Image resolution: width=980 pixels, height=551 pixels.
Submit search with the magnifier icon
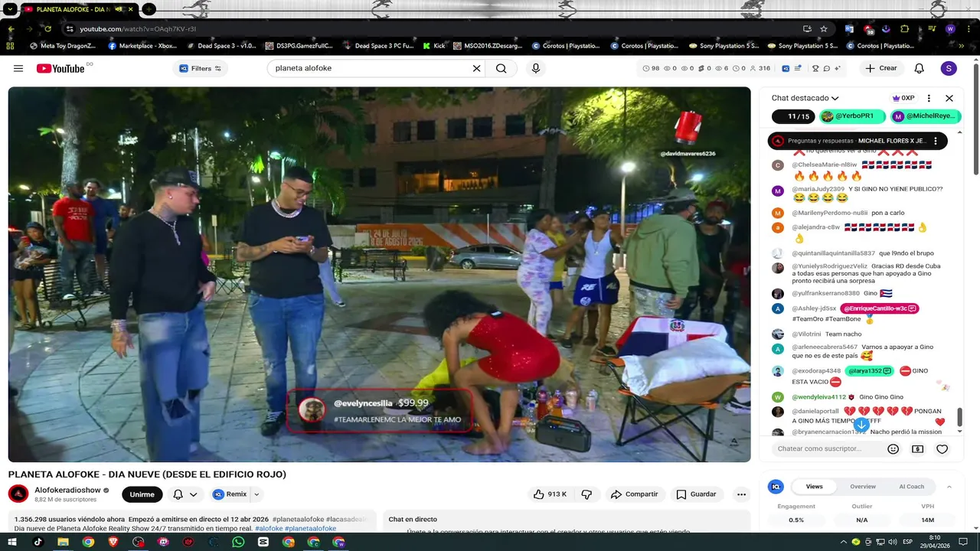[501, 68]
